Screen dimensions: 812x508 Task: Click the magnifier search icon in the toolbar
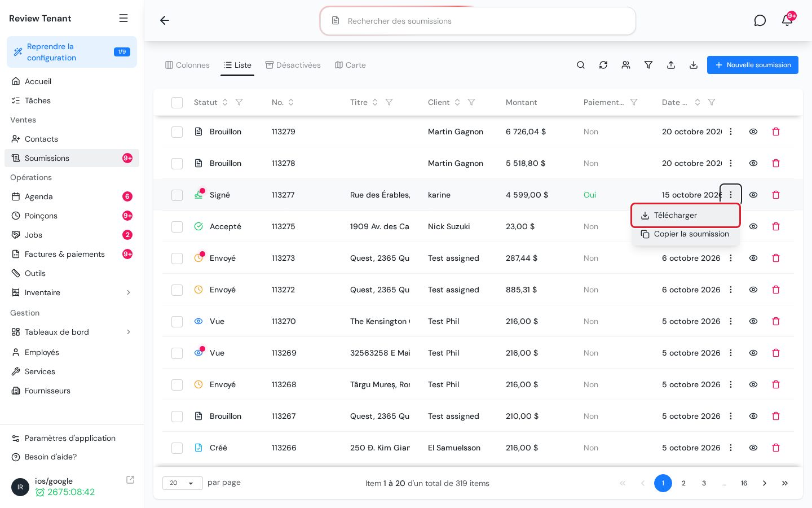pos(581,65)
